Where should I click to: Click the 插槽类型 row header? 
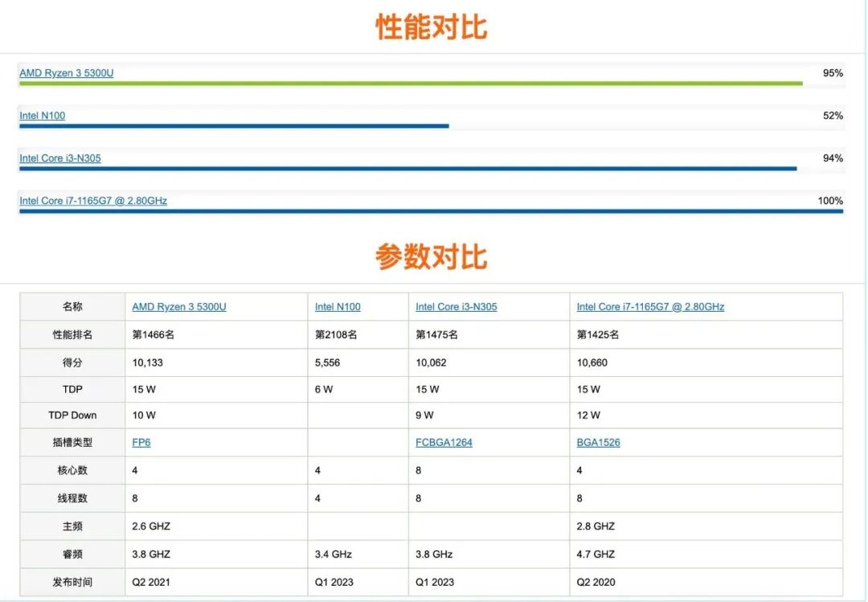(72, 443)
